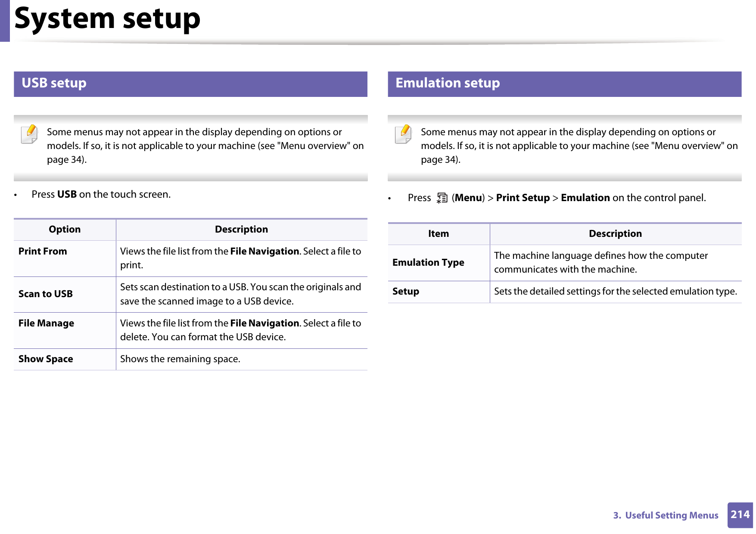
Task: Click the bold USB text in instruction
Action: click(67, 195)
